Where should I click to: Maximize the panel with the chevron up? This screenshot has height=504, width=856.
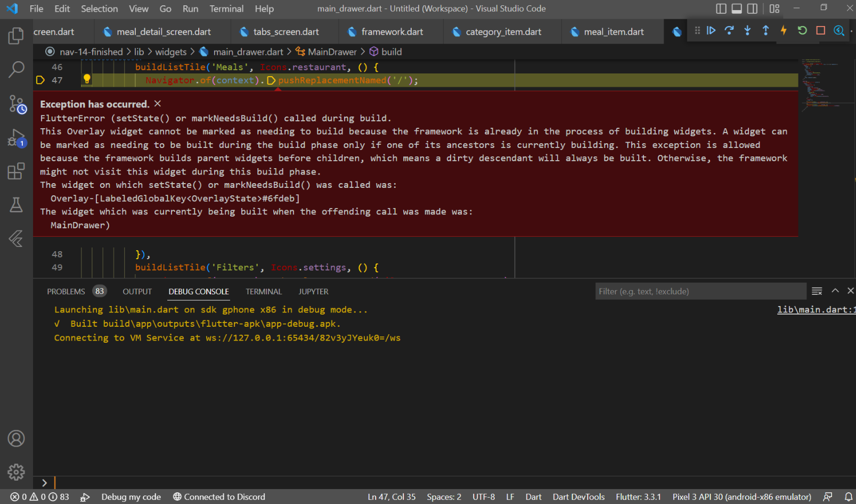(835, 291)
